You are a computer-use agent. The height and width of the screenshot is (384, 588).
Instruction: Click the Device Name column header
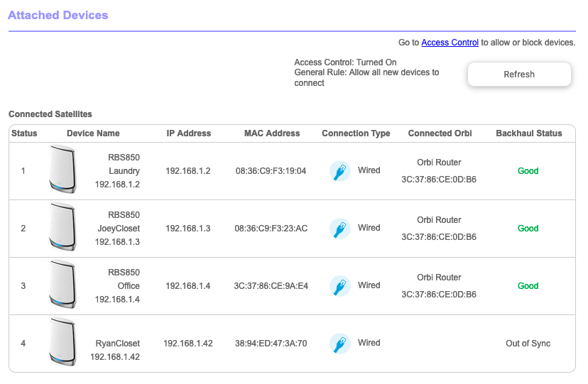[x=93, y=133]
